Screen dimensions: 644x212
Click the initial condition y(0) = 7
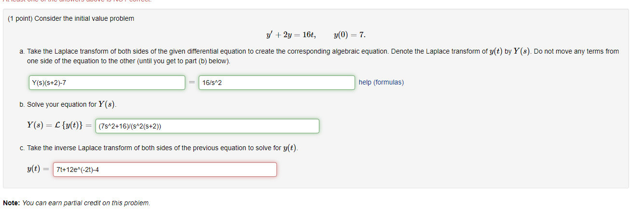click(349, 35)
